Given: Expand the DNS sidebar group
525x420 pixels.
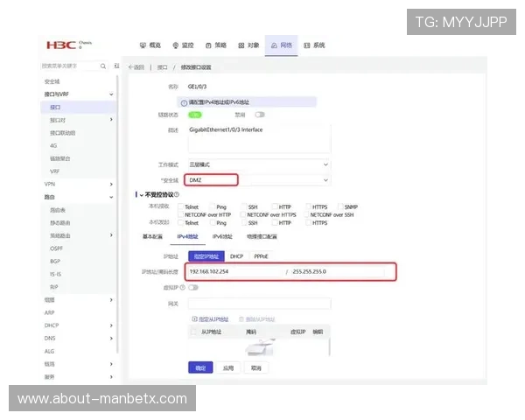Looking at the screenshot, I should point(111,339).
